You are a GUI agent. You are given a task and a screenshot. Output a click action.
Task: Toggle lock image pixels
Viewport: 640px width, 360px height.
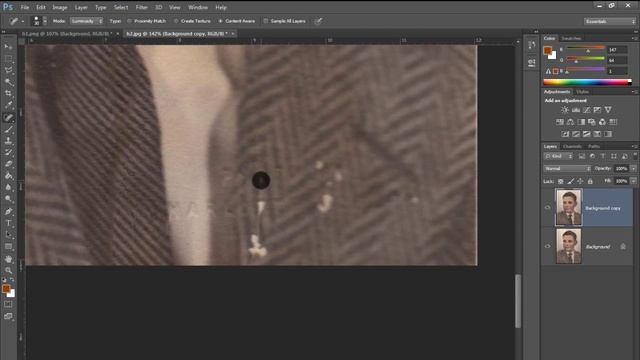[571, 181]
